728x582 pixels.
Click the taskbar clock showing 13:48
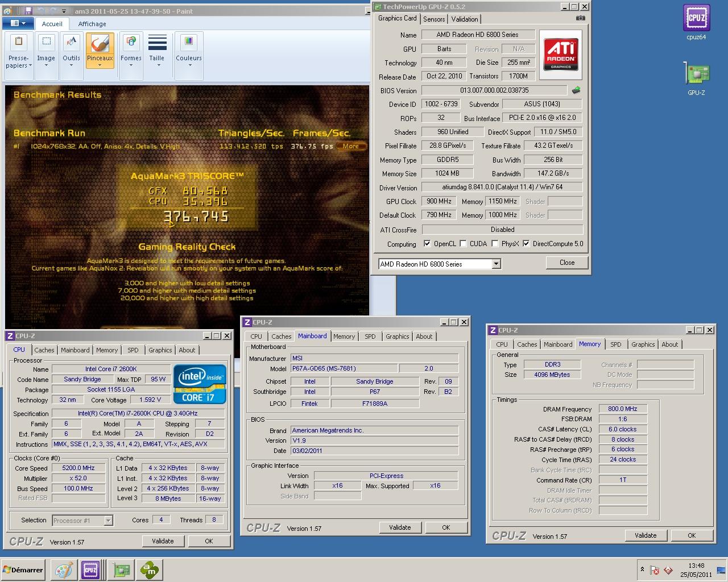pyautogui.click(x=696, y=570)
